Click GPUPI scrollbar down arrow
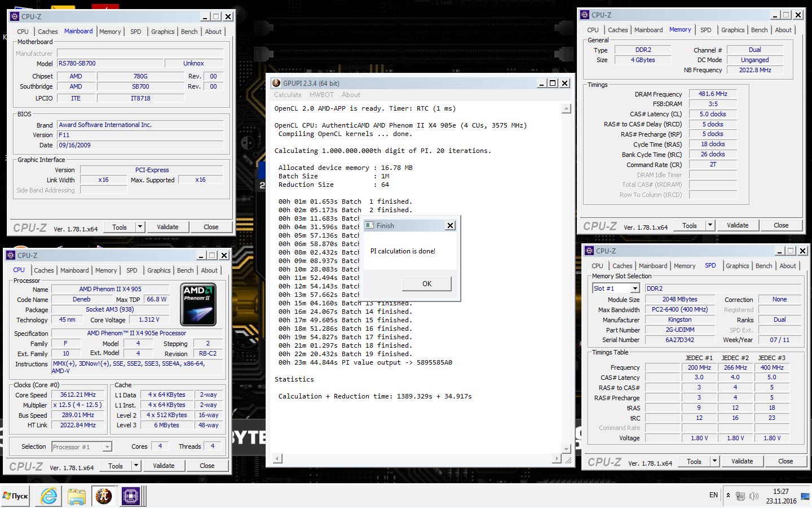The image size is (812, 508). [x=567, y=448]
